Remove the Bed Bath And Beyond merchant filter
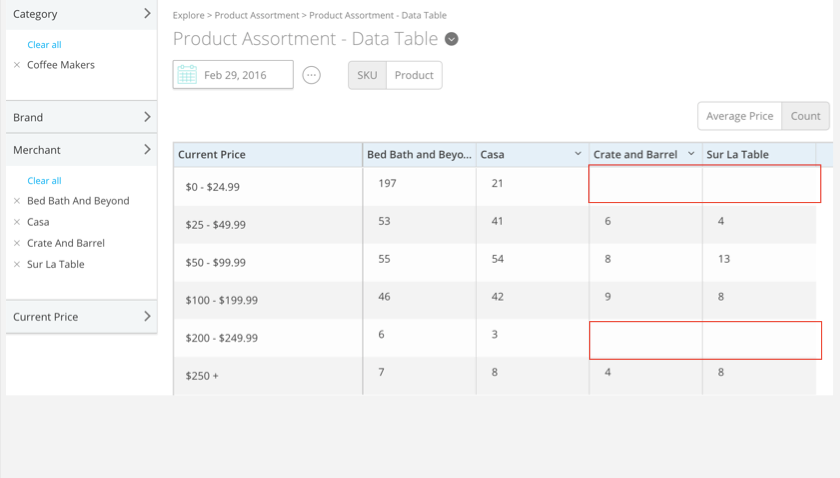840x478 pixels. pyautogui.click(x=17, y=201)
